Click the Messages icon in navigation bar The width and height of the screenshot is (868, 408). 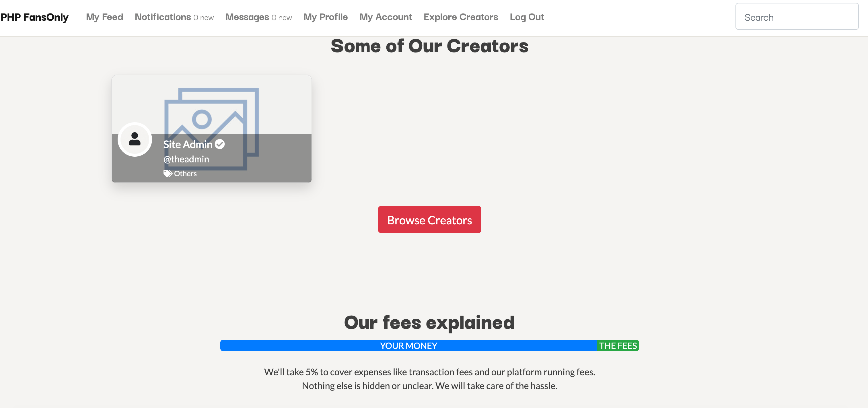tap(247, 17)
